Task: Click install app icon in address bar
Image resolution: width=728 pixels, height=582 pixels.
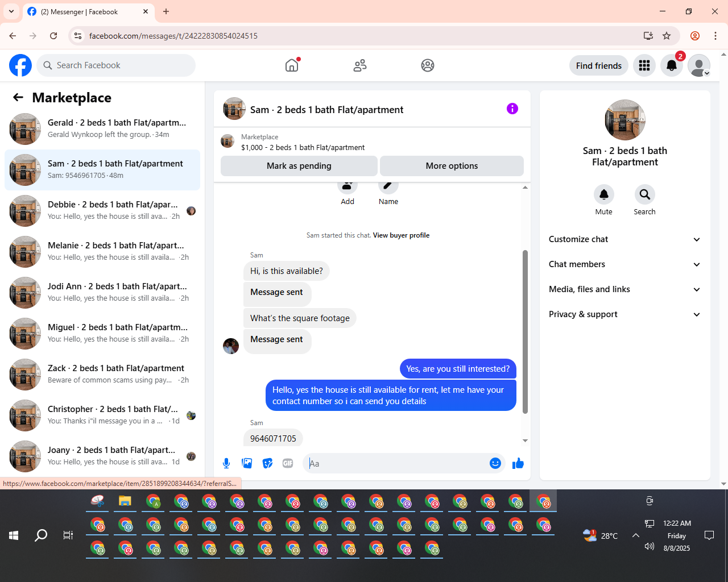Action: tap(648, 36)
